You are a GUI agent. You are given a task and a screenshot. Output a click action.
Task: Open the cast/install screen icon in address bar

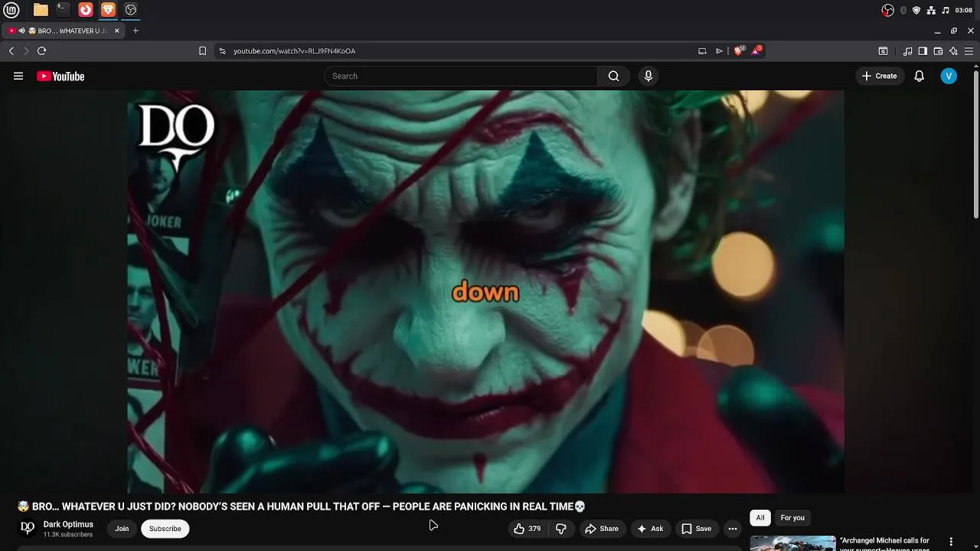point(702,51)
